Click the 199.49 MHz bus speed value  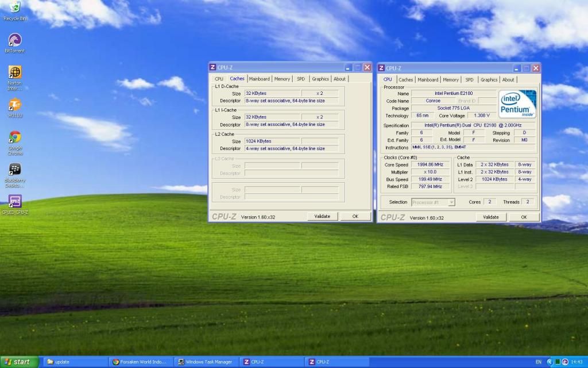click(430, 179)
